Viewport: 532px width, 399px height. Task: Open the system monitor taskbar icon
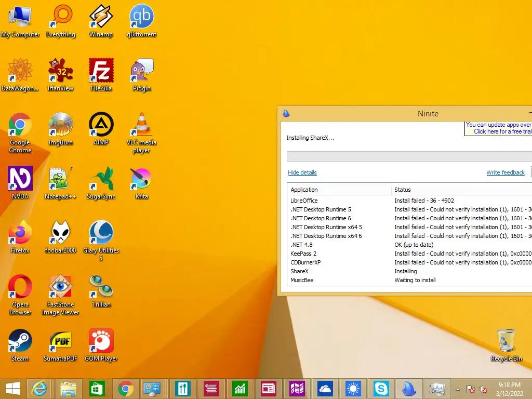coord(437,389)
